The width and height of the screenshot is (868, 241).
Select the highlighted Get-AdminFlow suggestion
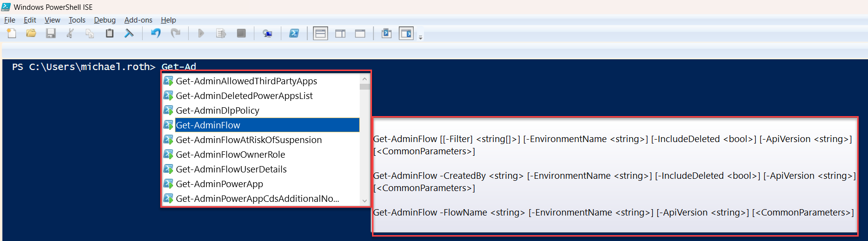click(261, 125)
